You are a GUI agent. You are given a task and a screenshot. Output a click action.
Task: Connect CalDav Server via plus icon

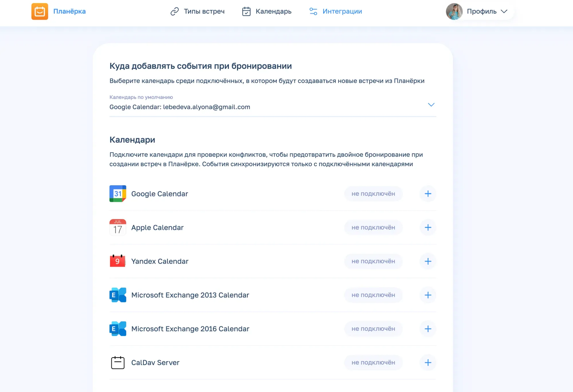(428, 363)
